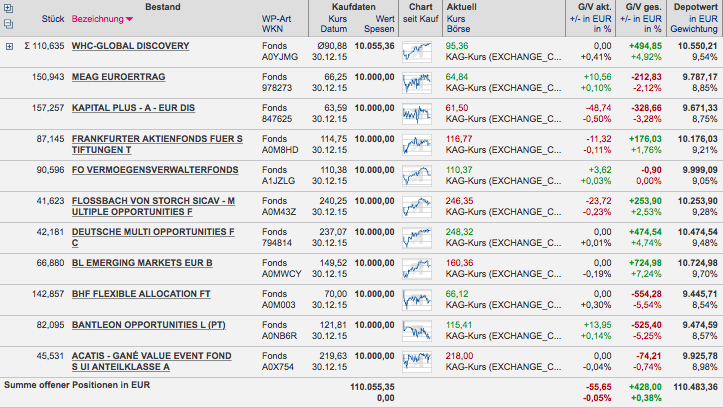Screen dimensions: 723x408
Task: Open FLOSSBACH VON STORCH SICAV link
Action: pos(153,206)
